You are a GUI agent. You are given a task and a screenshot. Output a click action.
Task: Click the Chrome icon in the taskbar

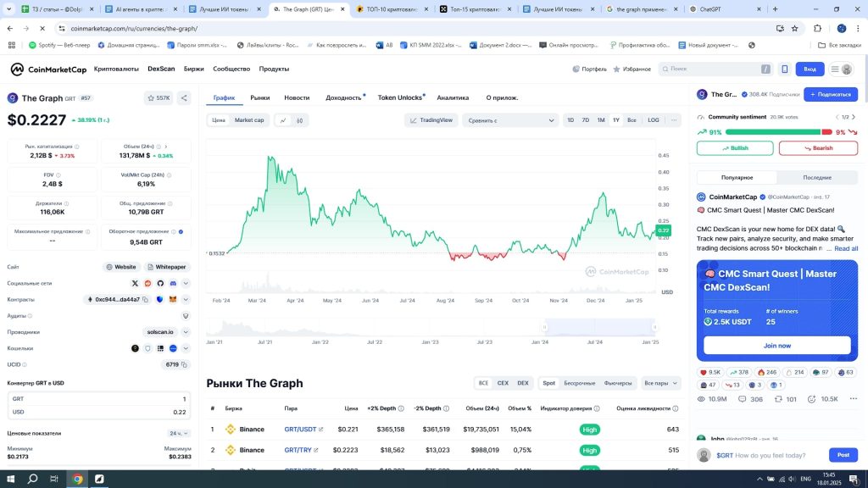pyautogui.click(x=77, y=480)
